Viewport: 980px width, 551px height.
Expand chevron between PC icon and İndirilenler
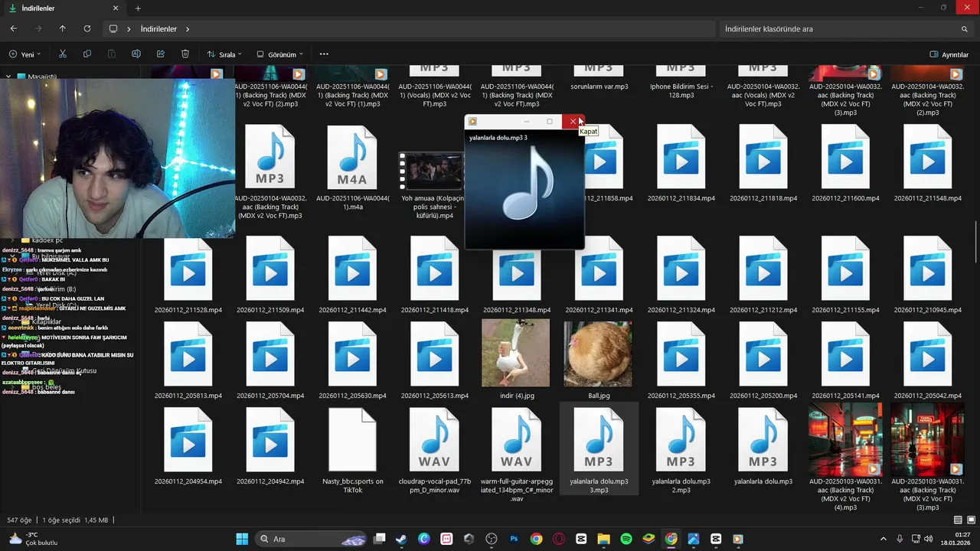tap(129, 29)
